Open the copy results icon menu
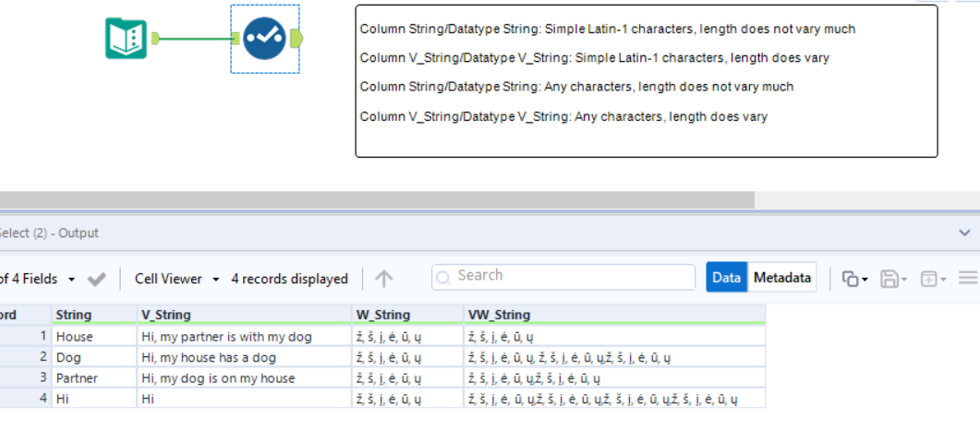980x430 pixels. (x=854, y=278)
